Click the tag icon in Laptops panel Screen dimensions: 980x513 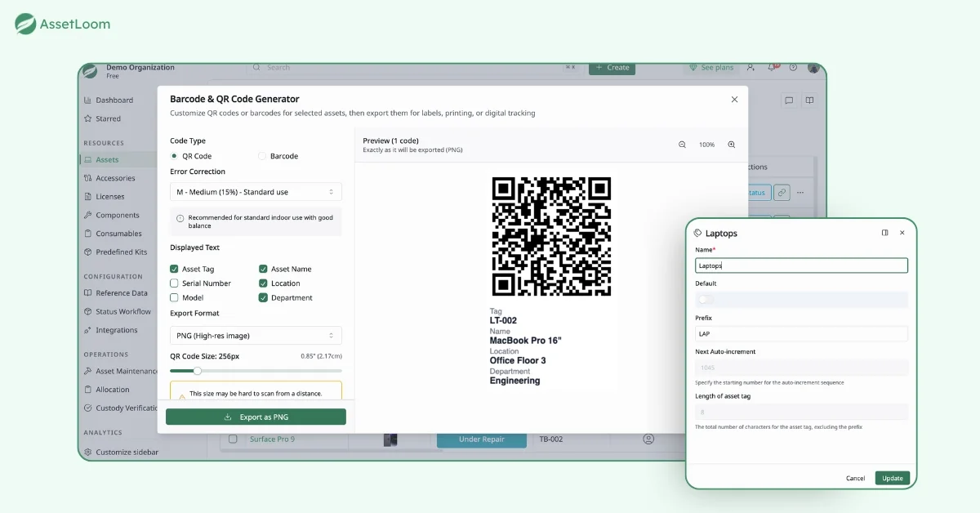(x=697, y=233)
